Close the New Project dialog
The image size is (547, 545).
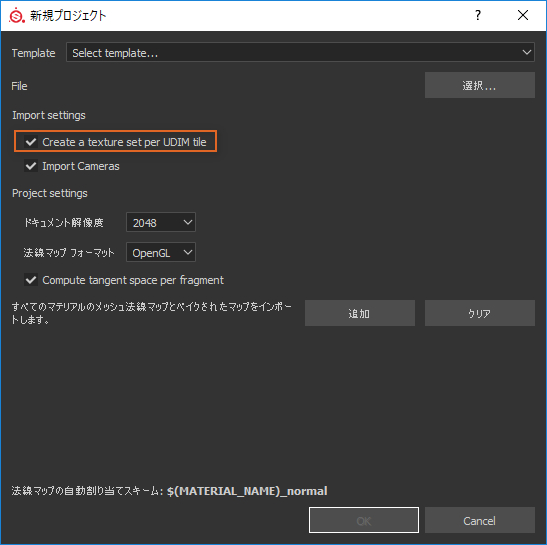coord(523,15)
